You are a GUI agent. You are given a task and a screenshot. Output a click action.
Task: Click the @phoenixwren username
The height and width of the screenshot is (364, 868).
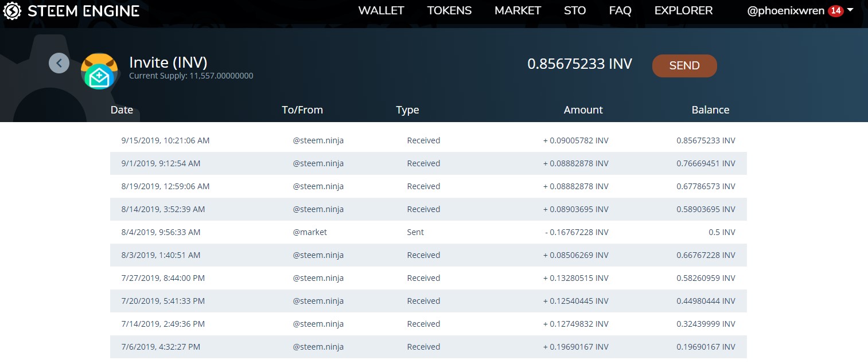[786, 11]
